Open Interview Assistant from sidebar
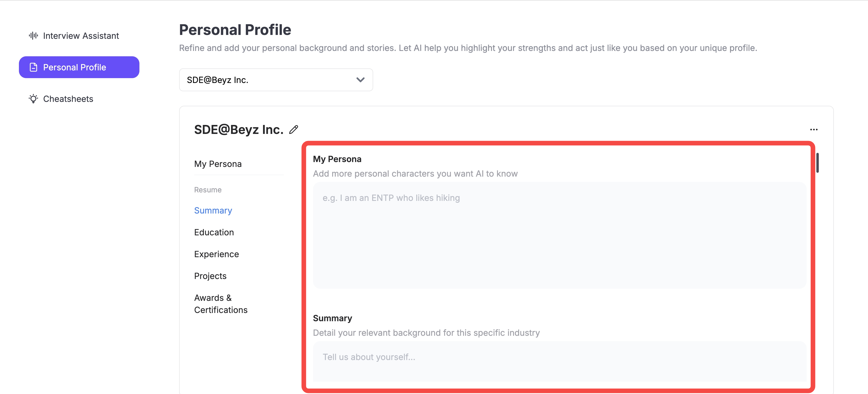 point(81,36)
